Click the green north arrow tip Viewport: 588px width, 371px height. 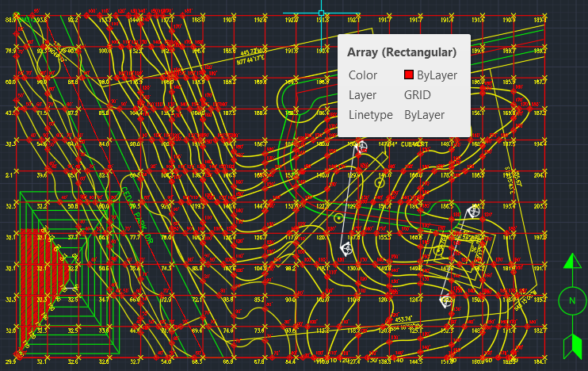[x=572, y=261]
